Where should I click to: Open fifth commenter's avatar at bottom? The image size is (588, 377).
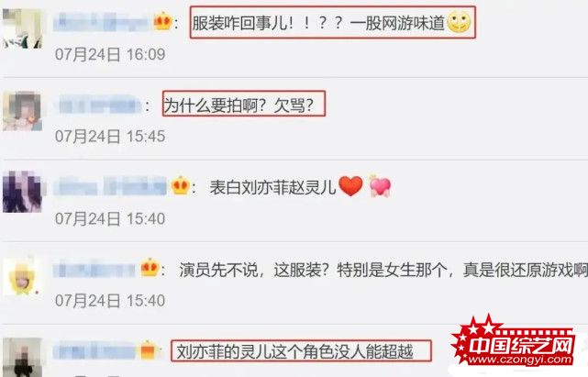coord(22,357)
